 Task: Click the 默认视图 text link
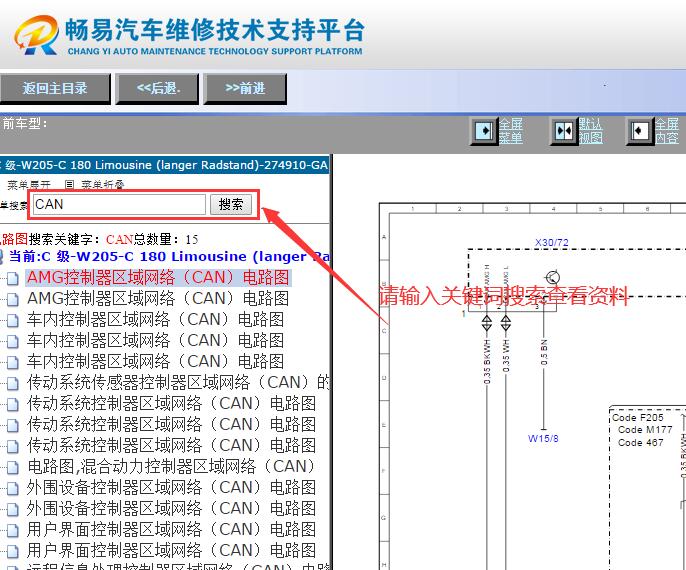coord(591,131)
